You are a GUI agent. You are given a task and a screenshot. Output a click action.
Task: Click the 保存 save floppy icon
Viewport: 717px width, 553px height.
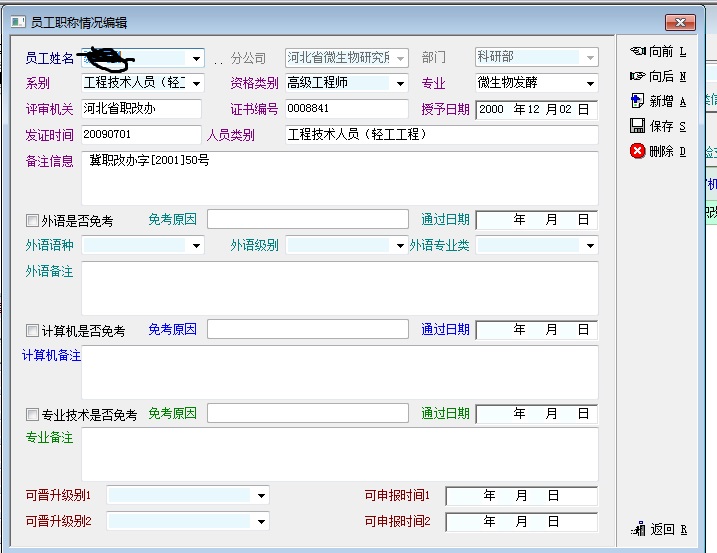click(638, 126)
